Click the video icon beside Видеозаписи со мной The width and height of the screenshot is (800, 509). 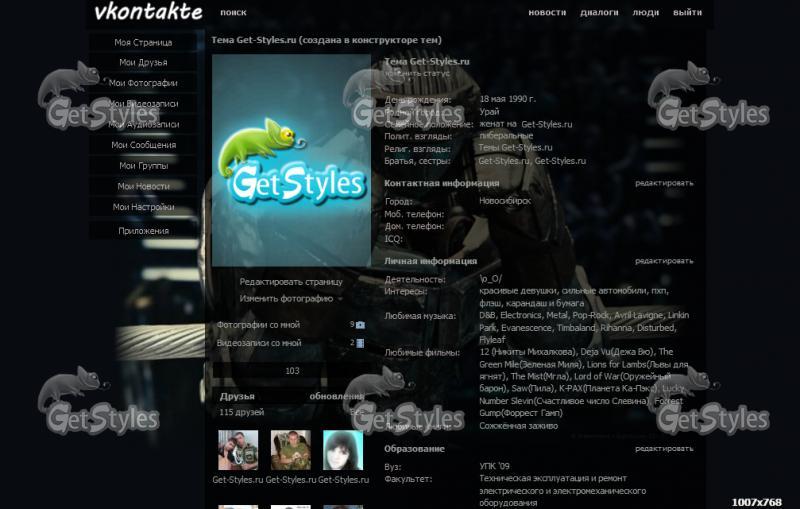(360, 343)
